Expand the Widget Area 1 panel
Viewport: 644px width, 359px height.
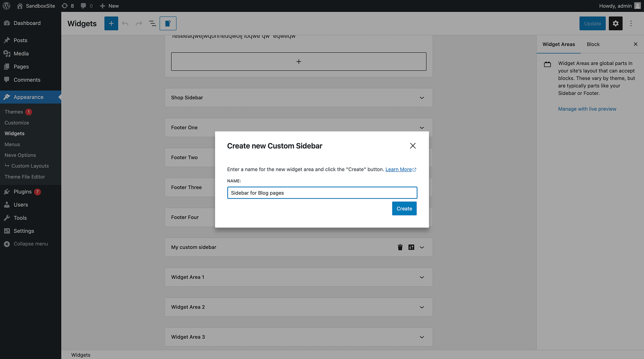422,277
